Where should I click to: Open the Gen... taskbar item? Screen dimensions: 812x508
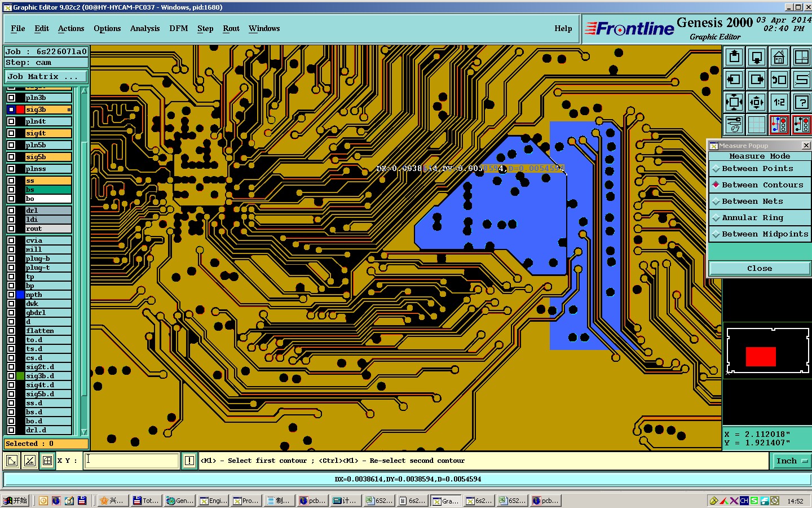pyautogui.click(x=180, y=501)
